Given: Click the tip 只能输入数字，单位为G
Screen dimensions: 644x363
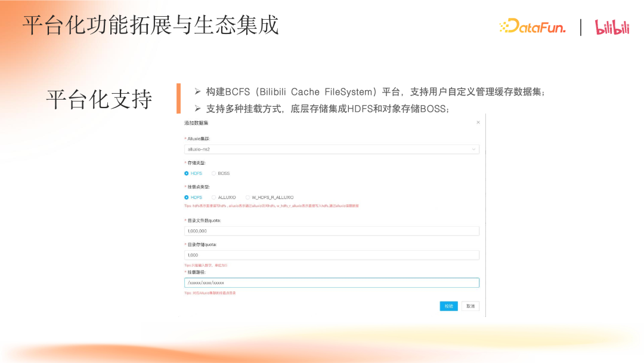Looking at the screenshot, I should pyautogui.click(x=206, y=266).
